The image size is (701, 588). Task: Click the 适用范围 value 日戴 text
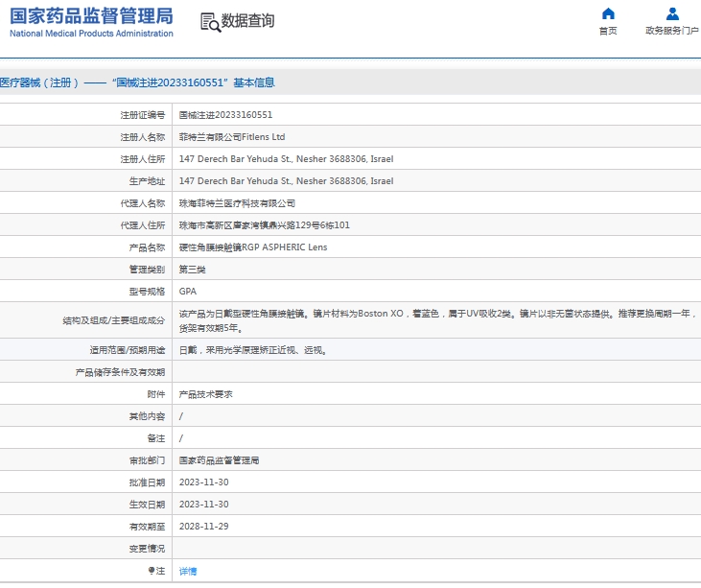point(253,350)
